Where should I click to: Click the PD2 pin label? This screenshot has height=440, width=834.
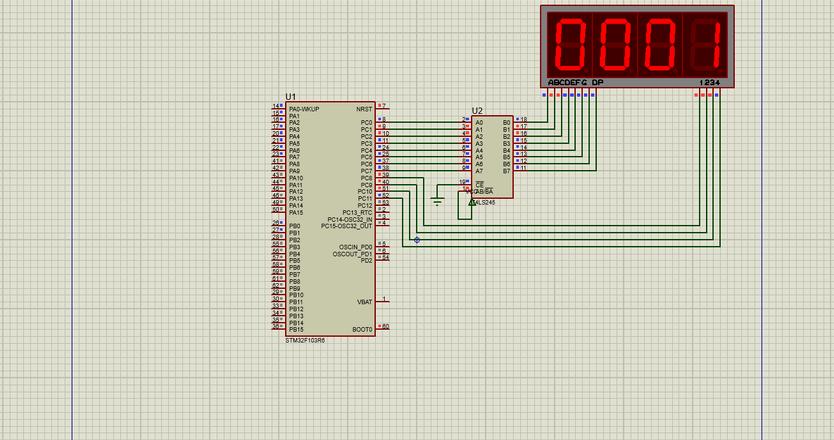click(366, 261)
